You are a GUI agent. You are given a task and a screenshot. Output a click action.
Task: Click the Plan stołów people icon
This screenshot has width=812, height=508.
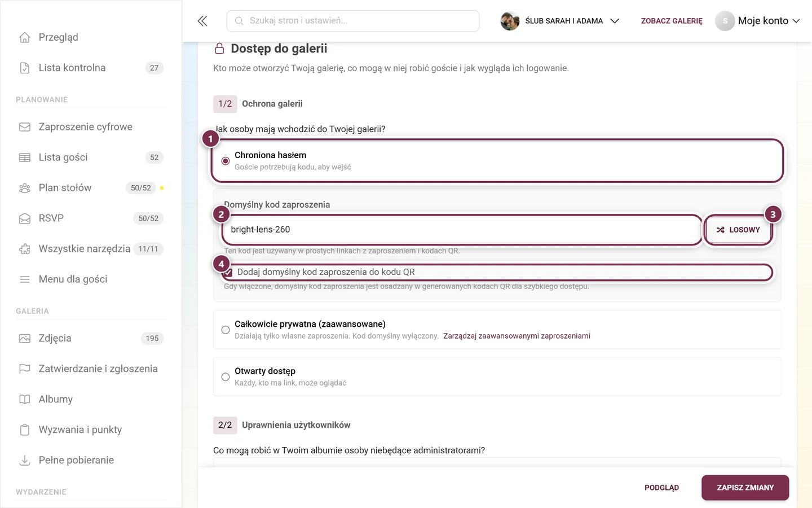[x=25, y=188]
